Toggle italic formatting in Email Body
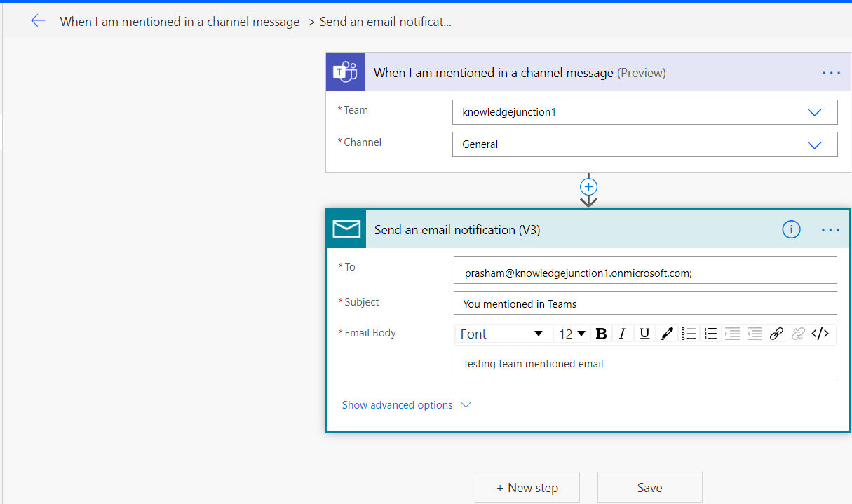Viewport: 852px width, 504px height. [x=622, y=334]
